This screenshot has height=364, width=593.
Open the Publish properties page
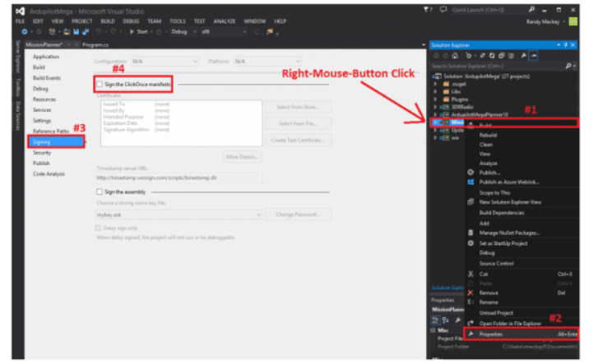pyautogui.click(x=41, y=164)
